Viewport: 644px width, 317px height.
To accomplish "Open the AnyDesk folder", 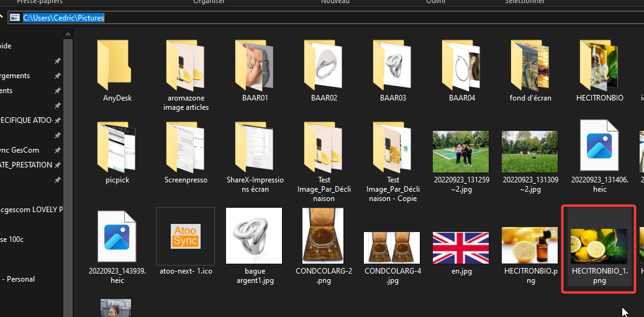I will (x=117, y=71).
